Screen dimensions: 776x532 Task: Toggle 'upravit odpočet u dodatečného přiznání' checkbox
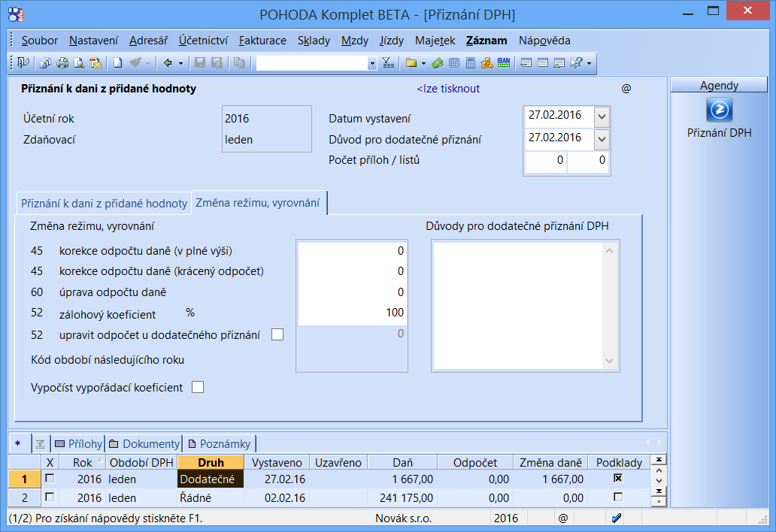tap(277, 334)
